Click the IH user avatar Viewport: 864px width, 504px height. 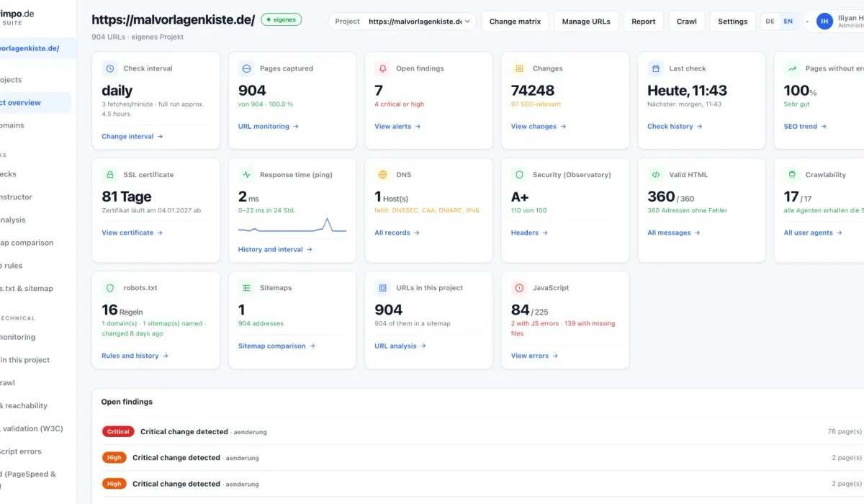tap(824, 21)
